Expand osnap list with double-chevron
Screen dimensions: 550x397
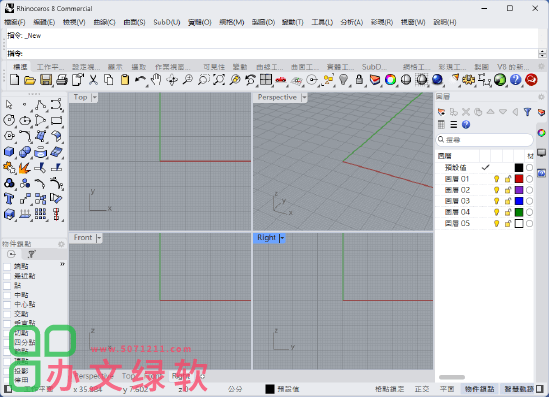pos(62,264)
